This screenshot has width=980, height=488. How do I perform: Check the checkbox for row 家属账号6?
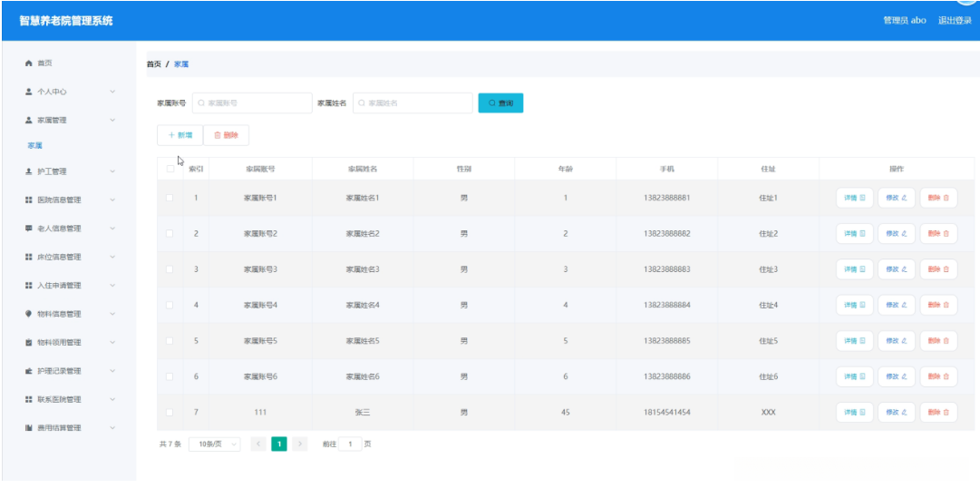[x=170, y=376]
